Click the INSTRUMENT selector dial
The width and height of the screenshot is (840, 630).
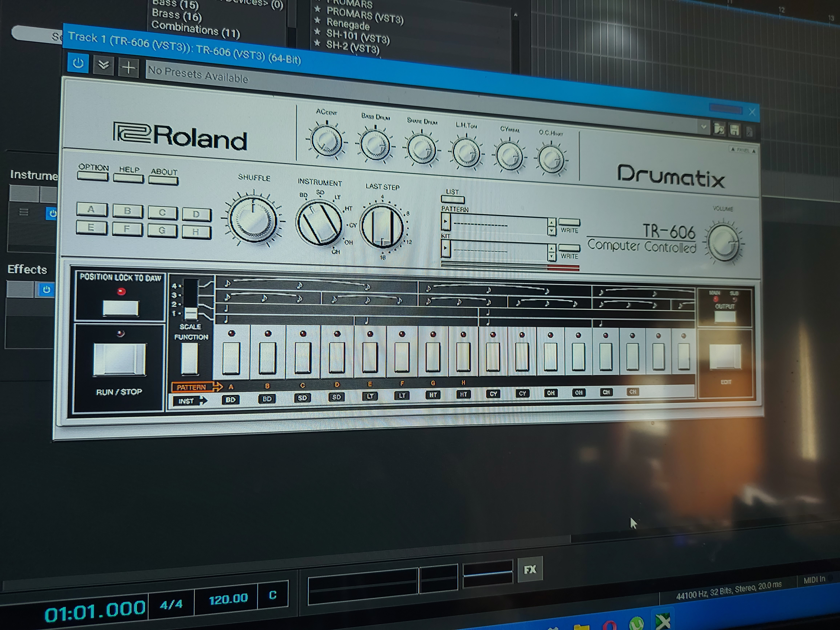319,223
